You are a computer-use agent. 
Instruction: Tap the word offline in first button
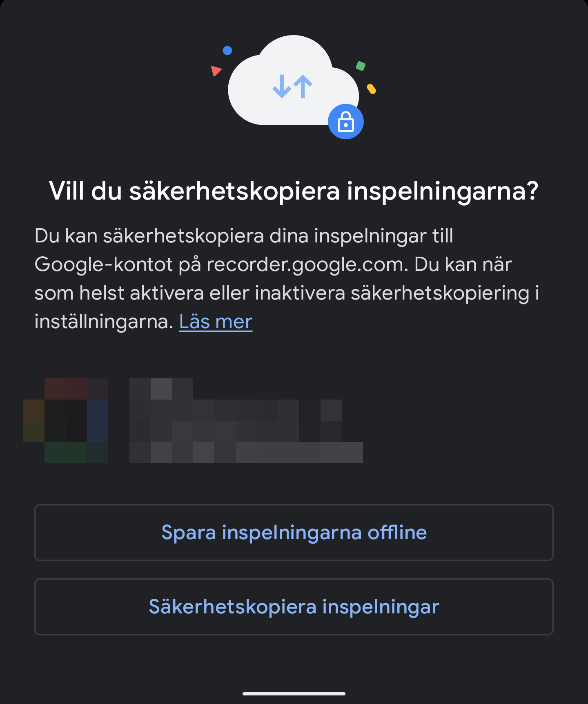click(x=397, y=532)
